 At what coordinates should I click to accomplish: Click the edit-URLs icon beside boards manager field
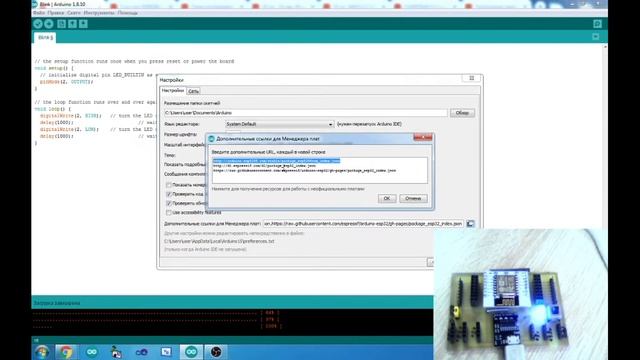pos(470,224)
